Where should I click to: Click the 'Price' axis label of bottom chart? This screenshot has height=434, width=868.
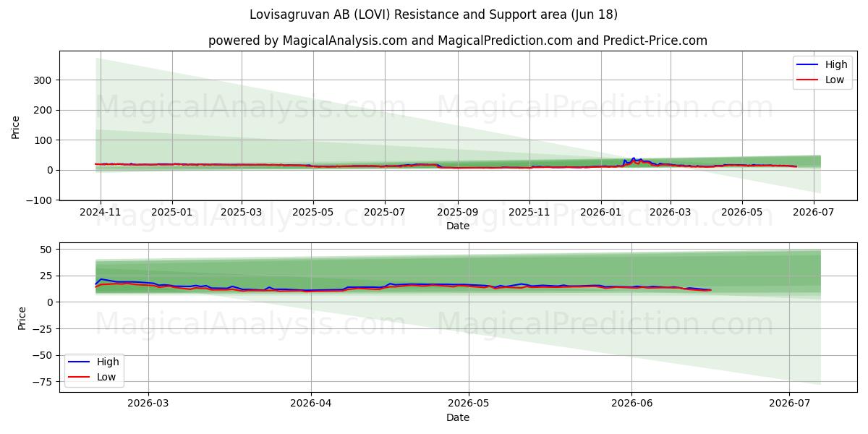tap(22, 318)
